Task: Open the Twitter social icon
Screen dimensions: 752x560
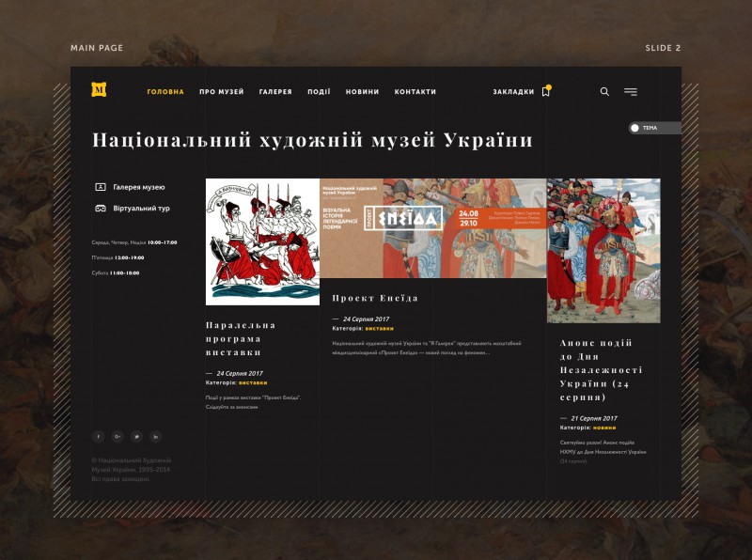Action: pos(136,437)
